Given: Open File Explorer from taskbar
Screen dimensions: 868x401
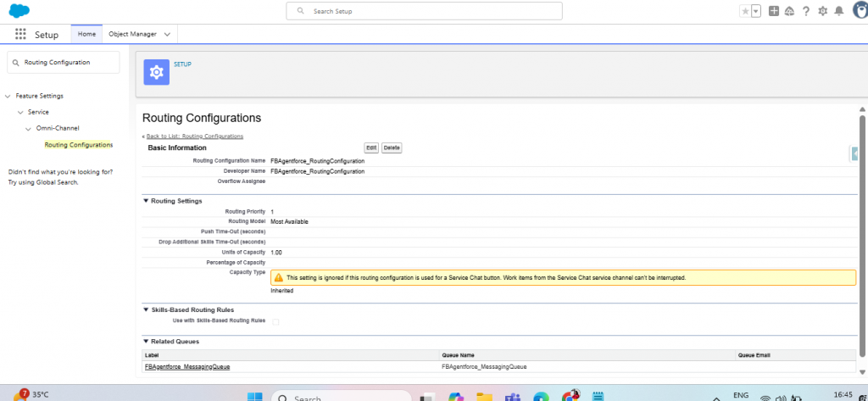Looking at the screenshot, I should tap(484, 397).
